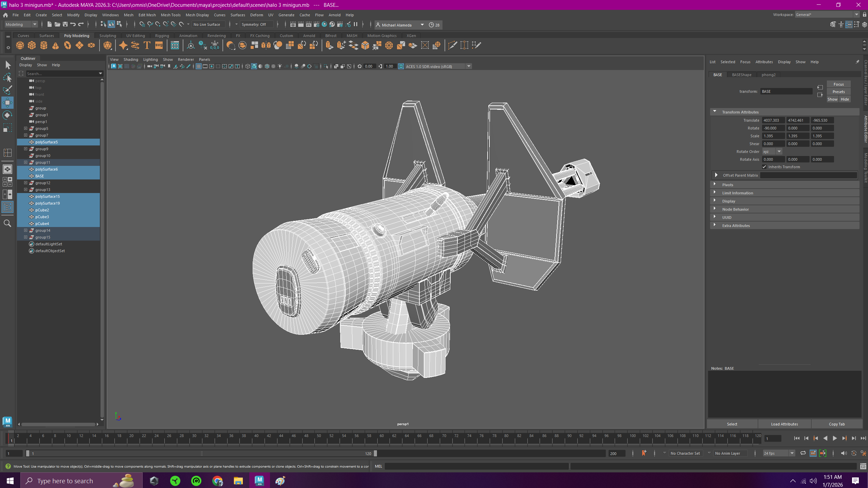Expand the group12 node in Outliner
Viewport: 868px width, 488px height.
tap(25, 183)
